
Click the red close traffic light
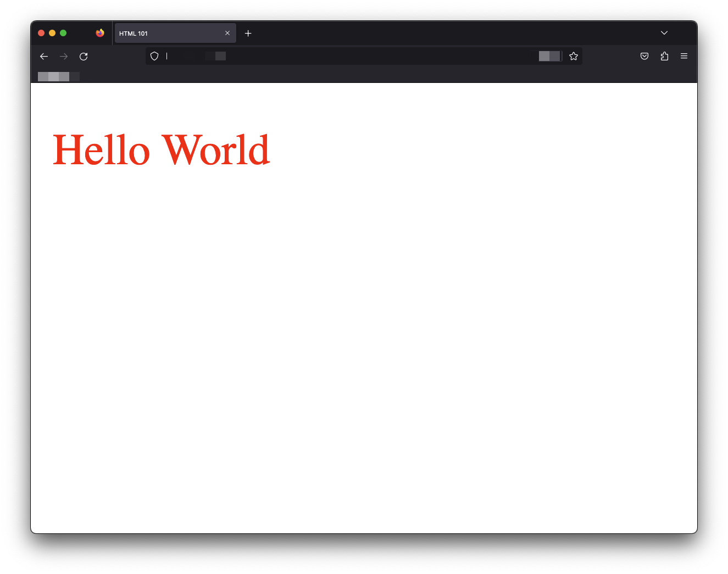(41, 32)
